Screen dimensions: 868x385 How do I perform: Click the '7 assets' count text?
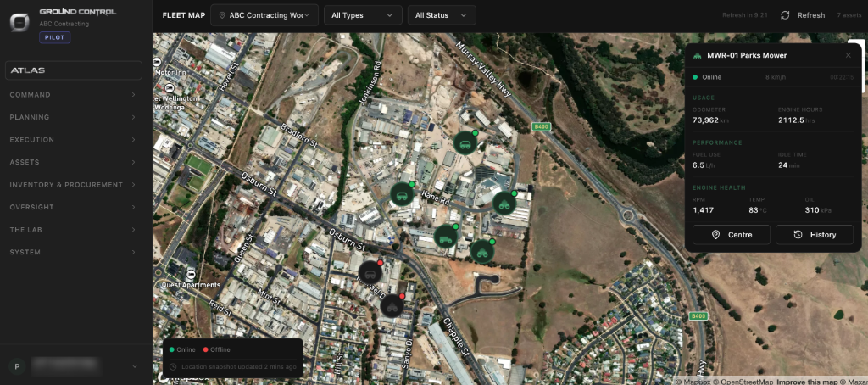(848, 15)
